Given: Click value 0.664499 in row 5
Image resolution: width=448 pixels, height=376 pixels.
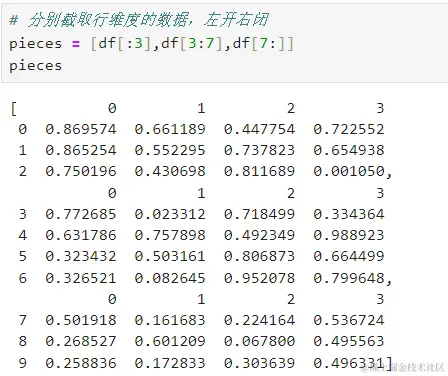Looking at the screenshot, I should 349,256.
